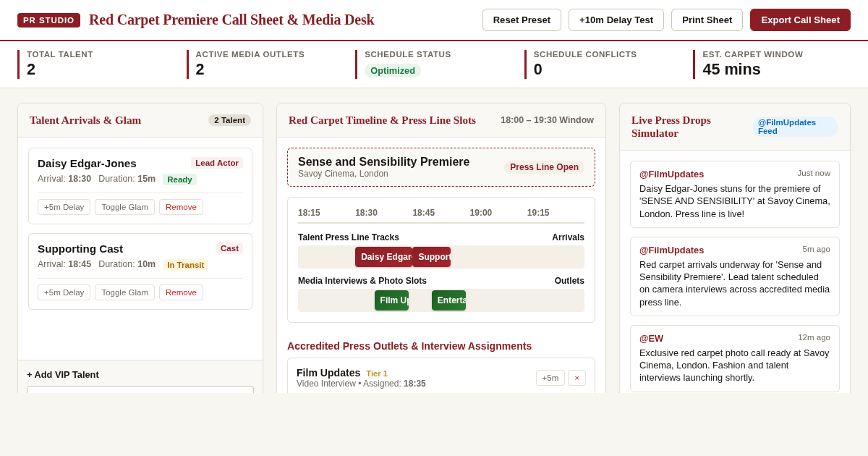868x456 pixels.
Task: Export the call sheet
Action: (800, 20)
